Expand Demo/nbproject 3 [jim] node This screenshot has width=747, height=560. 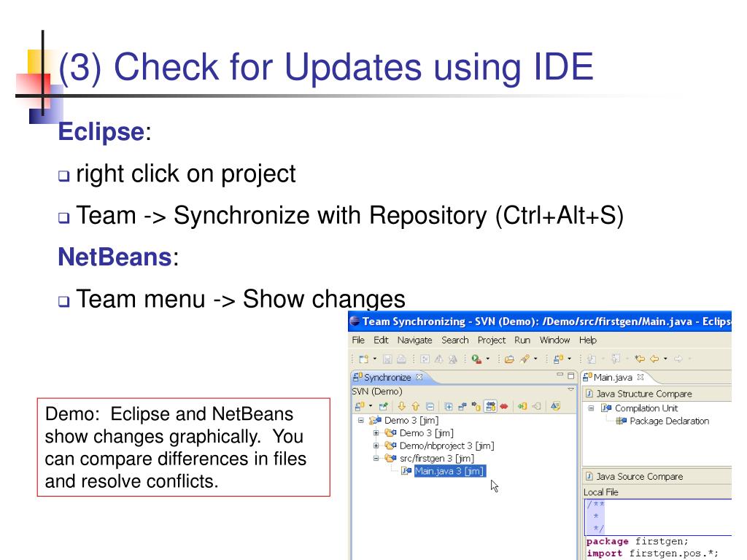(376, 446)
